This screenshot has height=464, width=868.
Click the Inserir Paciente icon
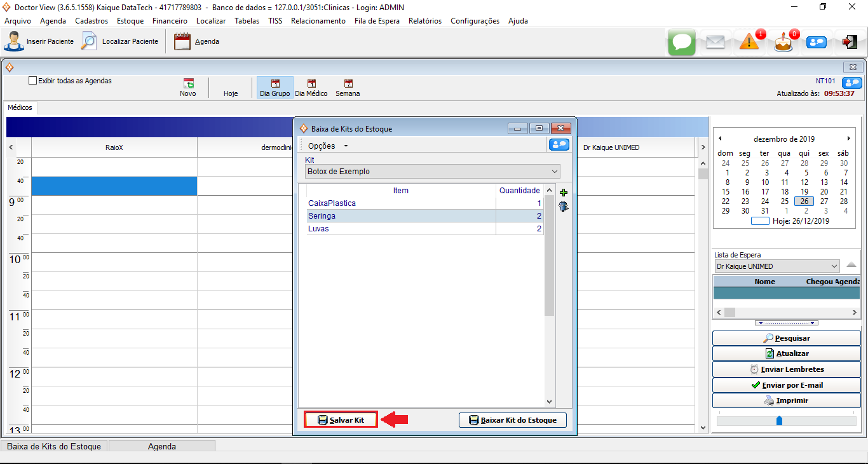[13, 41]
